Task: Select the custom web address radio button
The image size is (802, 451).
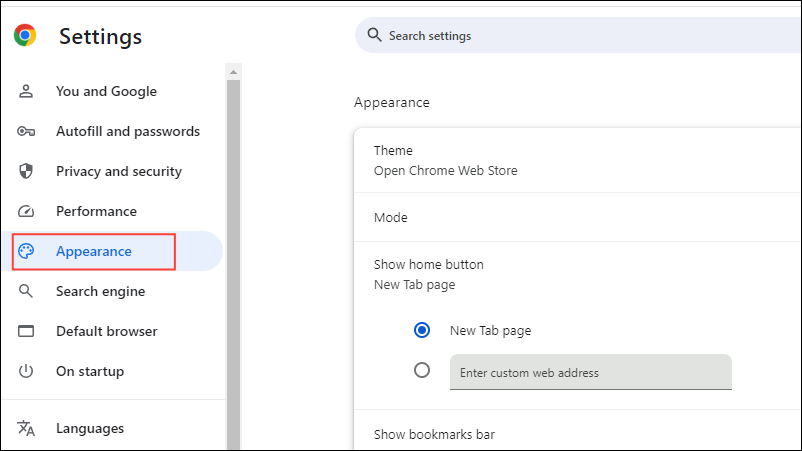Action: [x=422, y=370]
